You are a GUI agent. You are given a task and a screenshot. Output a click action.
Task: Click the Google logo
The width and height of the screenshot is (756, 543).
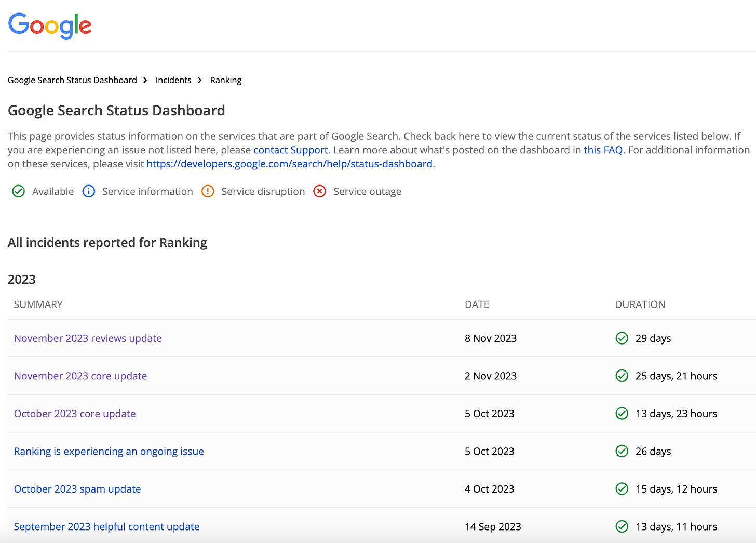(49, 26)
